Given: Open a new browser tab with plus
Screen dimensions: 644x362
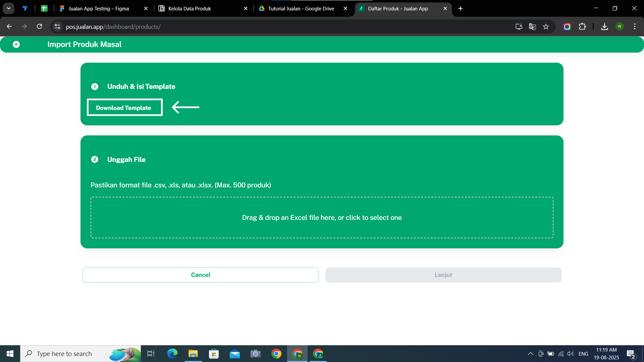Looking at the screenshot, I should (x=461, y=8).
